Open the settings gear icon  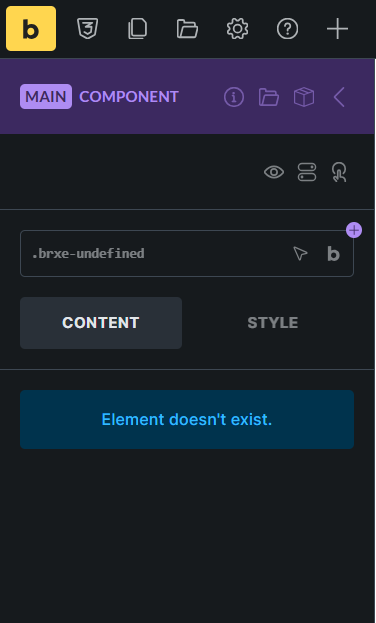coord(237,29)
